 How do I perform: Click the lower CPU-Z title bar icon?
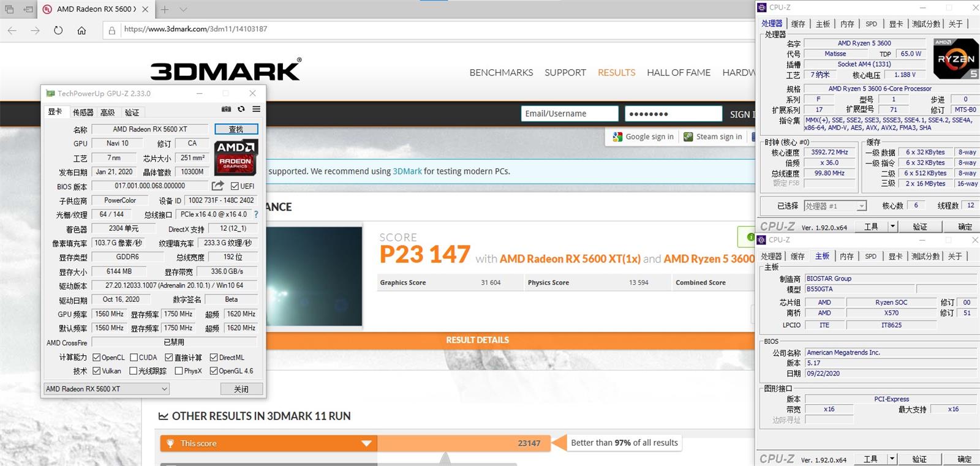pyautogui.click(x=762, y=239)
